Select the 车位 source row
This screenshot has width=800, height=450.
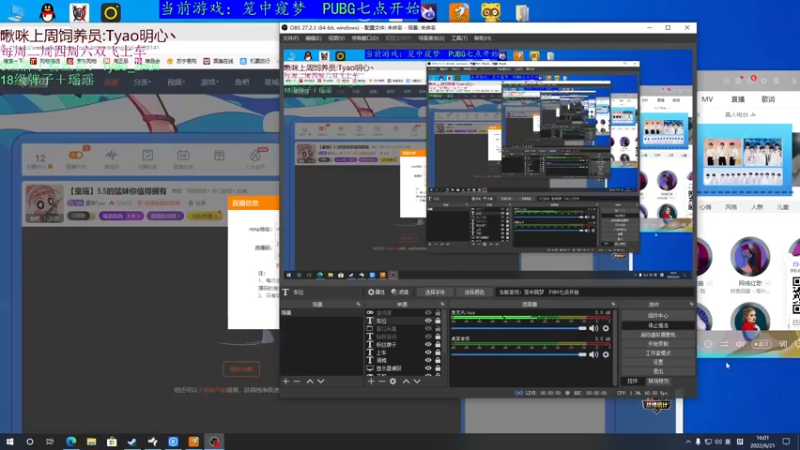coord(404,321)
